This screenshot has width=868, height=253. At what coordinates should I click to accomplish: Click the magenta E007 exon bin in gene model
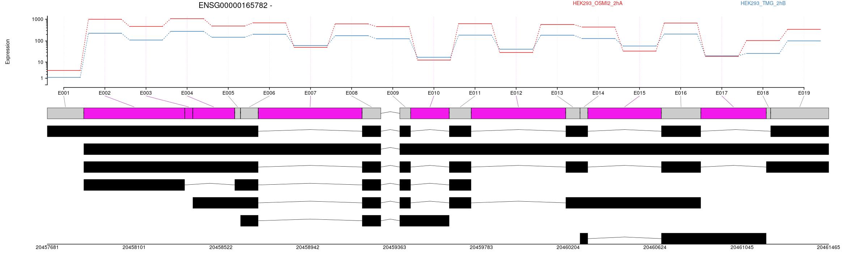[x=310, y=113]
